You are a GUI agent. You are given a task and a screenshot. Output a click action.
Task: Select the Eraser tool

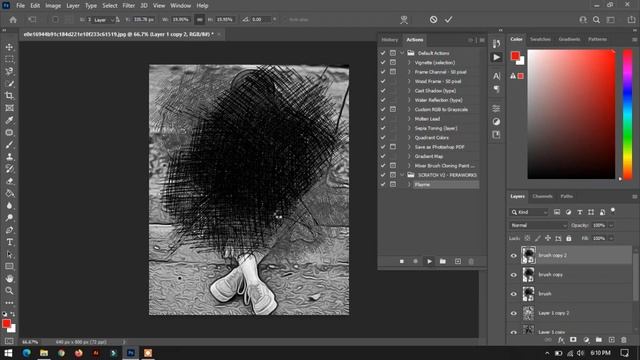[x=9, y=181]
